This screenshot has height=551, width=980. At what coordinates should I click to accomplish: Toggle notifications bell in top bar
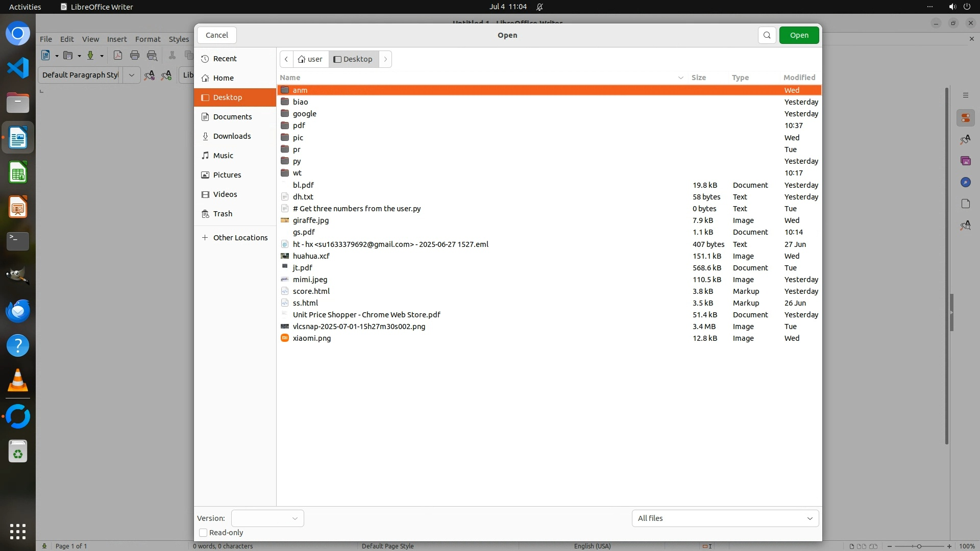pos(540,7)
